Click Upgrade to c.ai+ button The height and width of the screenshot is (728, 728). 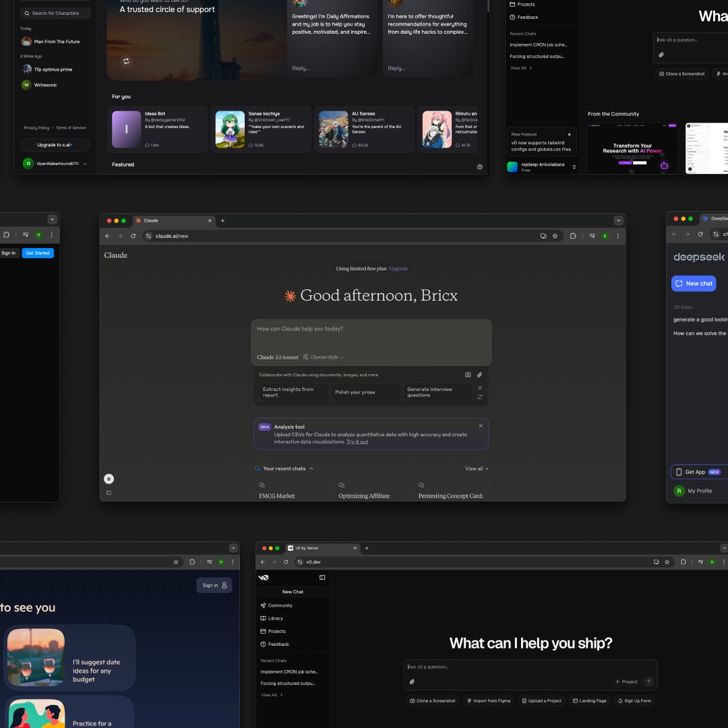(x=55, y=145)
